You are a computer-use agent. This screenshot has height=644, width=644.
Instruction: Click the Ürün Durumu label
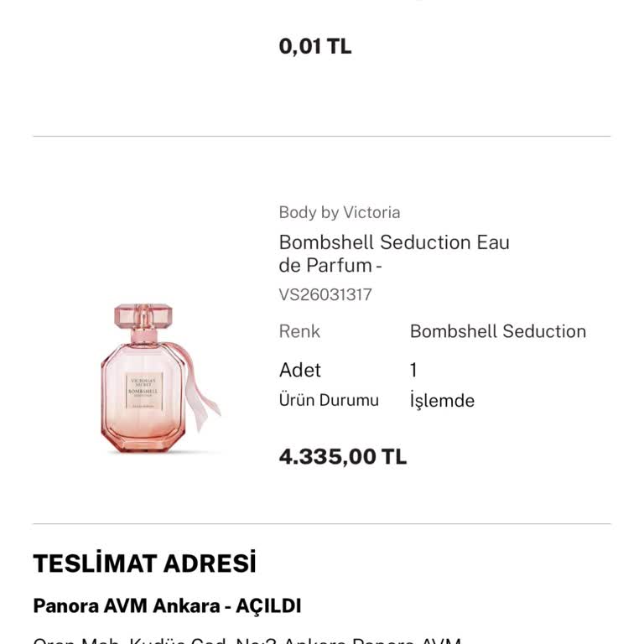click(x=328, y=400)
